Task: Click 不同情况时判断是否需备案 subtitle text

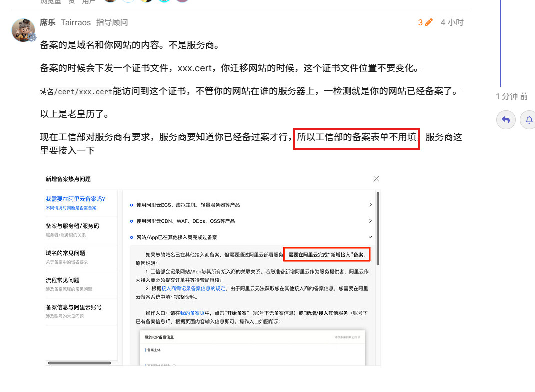Action: 71,208
